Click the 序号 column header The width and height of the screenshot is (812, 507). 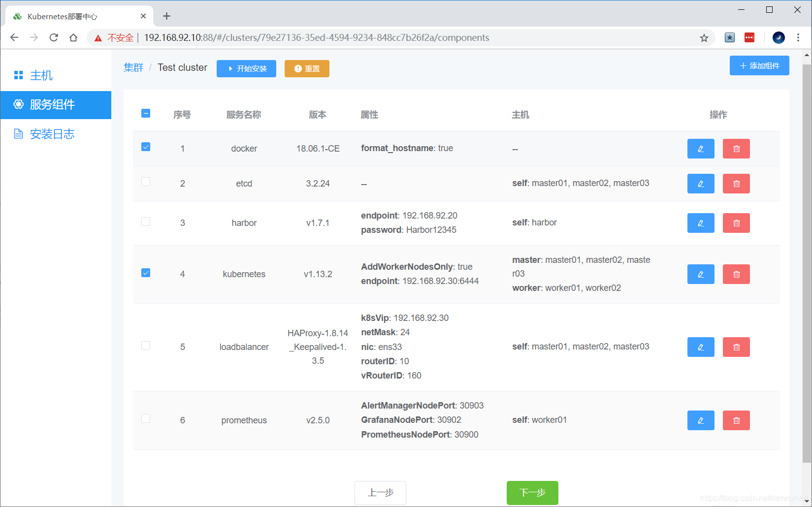182,115
